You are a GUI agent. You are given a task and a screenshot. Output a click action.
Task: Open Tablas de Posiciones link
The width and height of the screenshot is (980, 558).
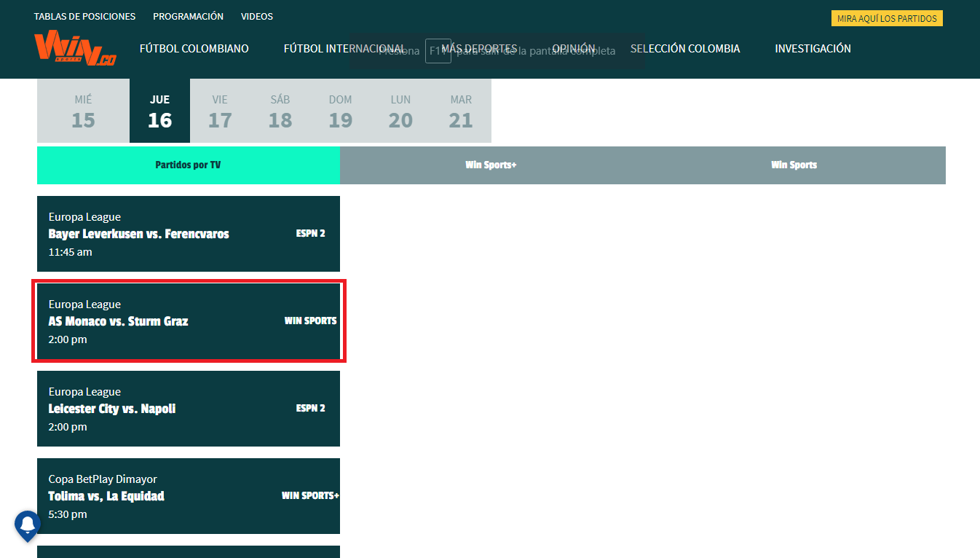point(84,16)
